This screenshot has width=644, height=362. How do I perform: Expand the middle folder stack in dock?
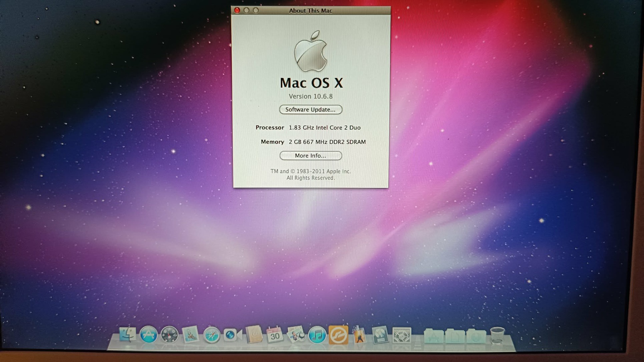(455, 336)
